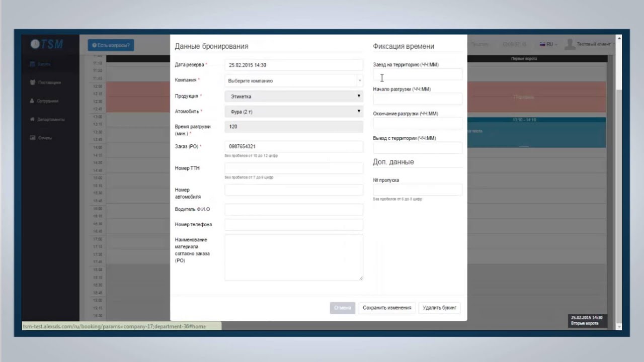Click the Russian flag icon

click(x=542, y=45)
